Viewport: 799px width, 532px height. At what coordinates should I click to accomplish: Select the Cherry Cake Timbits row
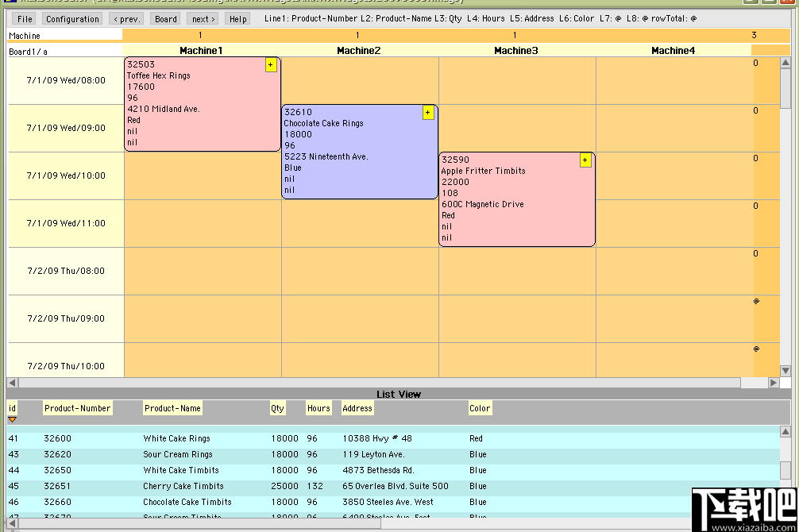(199, 486)
